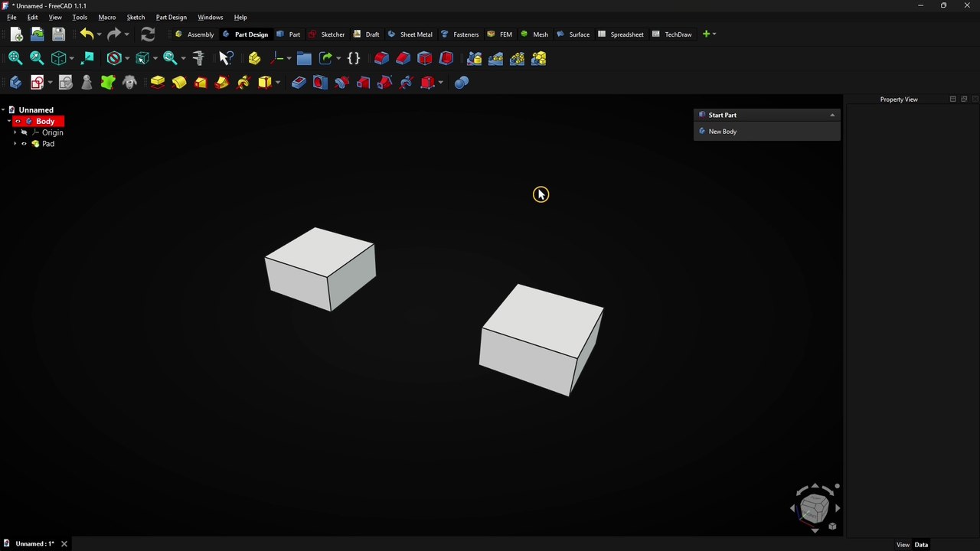Click the Mirror transformation icon
980x551 pixels.
click(474, 58)
